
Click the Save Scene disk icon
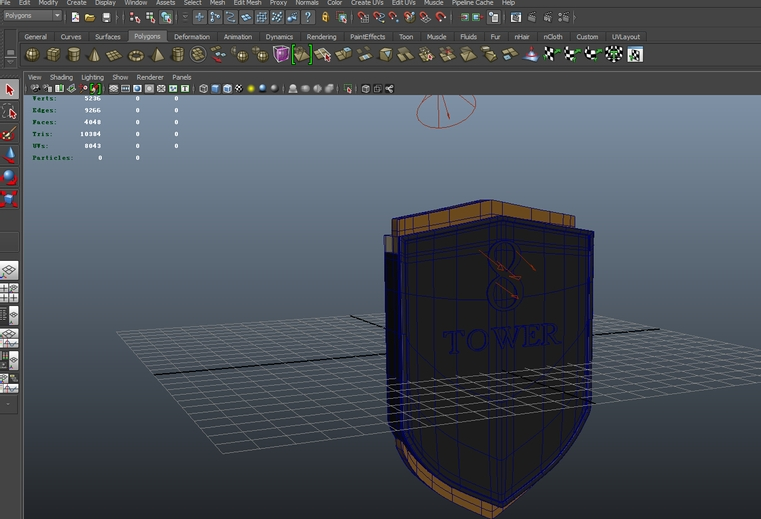106,17
